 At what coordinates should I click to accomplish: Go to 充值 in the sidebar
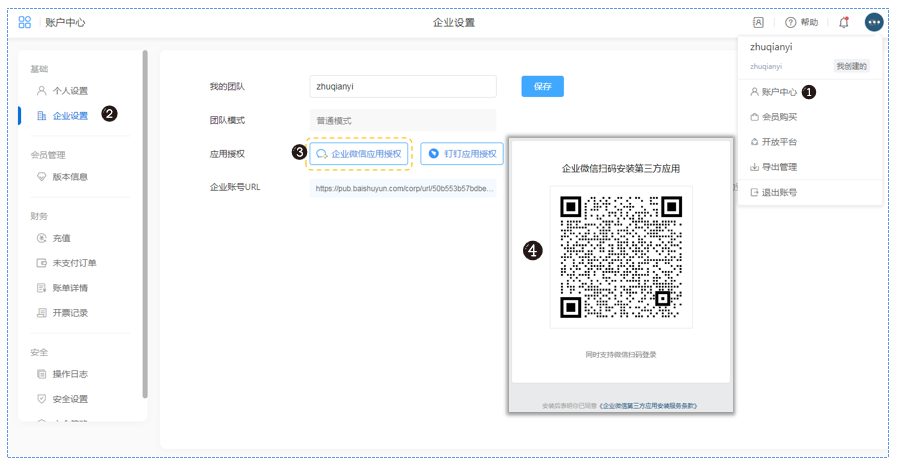(60, 238)
